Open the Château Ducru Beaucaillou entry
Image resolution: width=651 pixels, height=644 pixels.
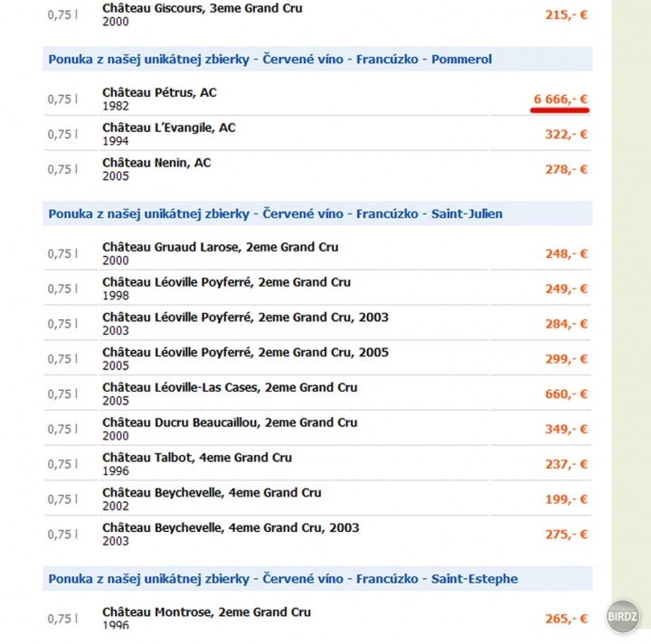230,422
